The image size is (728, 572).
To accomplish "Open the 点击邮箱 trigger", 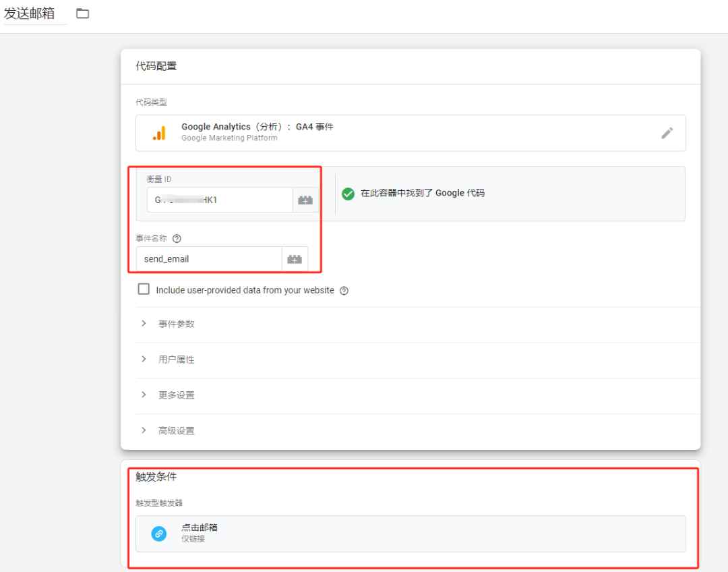I will pos(411,534).
